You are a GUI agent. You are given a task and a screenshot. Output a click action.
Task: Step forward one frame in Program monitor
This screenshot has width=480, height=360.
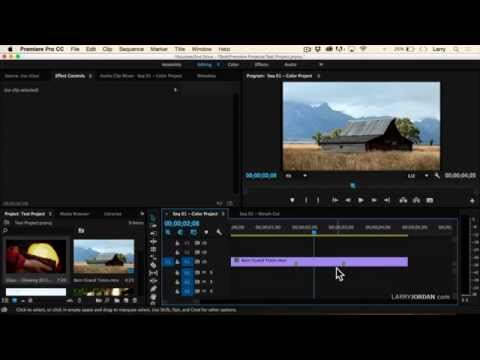click(x=374, y=200)
